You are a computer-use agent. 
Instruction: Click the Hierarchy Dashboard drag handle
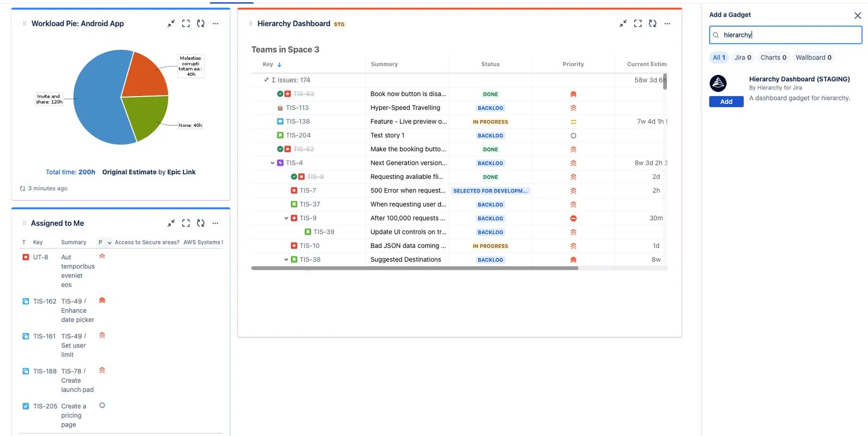[x=250, y=23]
